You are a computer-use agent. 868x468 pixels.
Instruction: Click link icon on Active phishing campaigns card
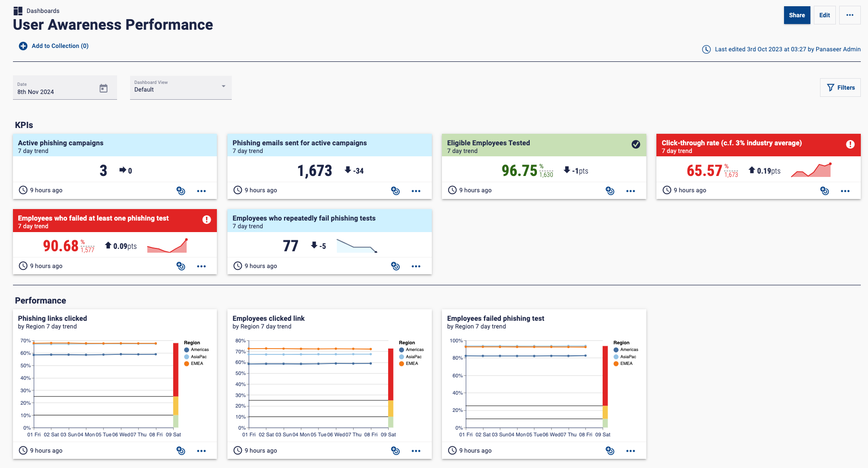pos(181,191)
